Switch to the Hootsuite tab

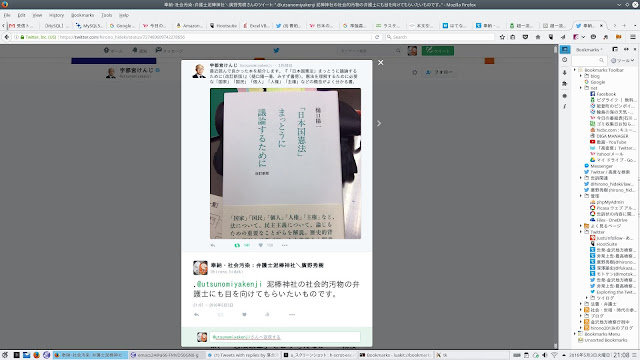223,25
